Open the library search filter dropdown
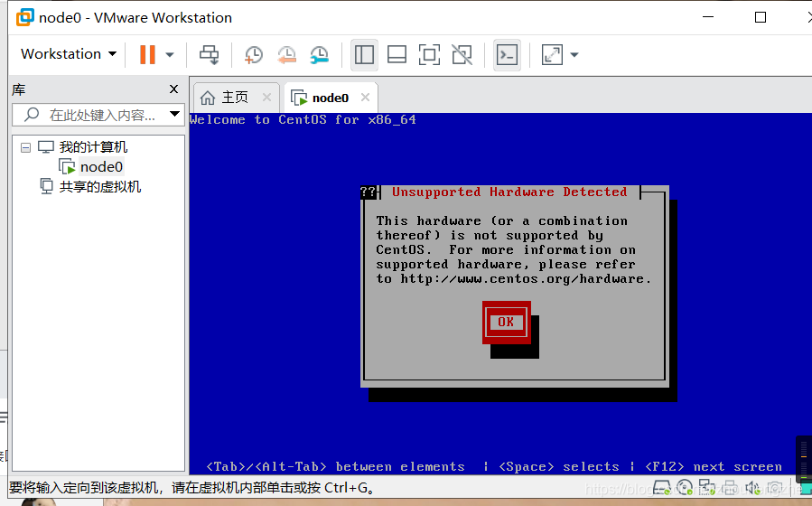The image size is (812, 506). [175, 114]
